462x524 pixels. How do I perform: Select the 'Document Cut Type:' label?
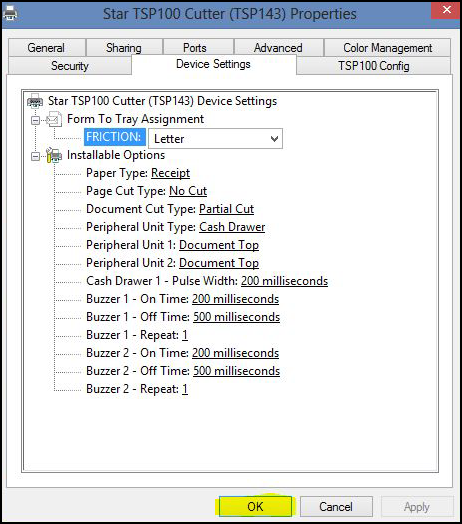[141, 209]
